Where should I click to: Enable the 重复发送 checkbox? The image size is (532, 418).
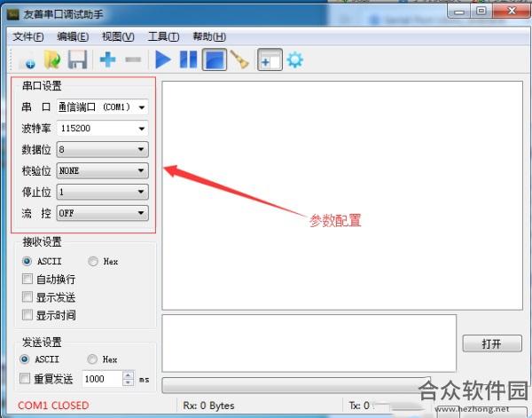click(x=25, y=378)
